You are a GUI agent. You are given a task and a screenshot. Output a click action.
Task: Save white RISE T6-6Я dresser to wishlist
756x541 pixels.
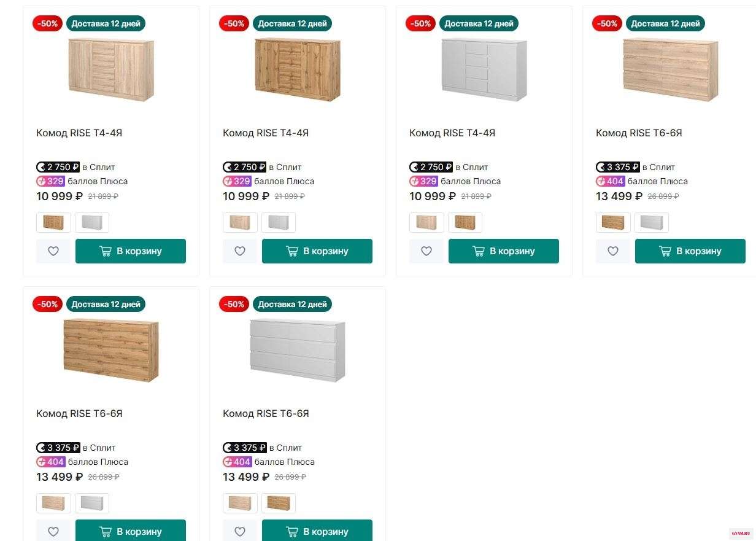point(240,531)
